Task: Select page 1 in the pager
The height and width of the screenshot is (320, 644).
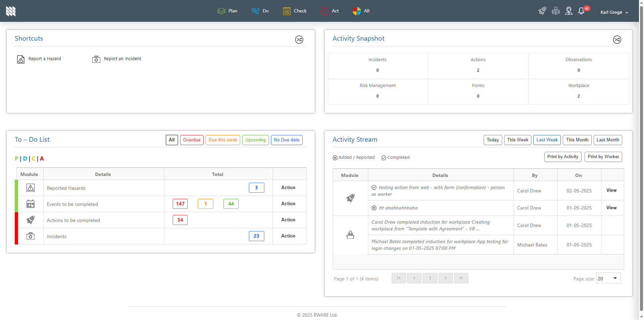Action: click(x=430, y=278)
